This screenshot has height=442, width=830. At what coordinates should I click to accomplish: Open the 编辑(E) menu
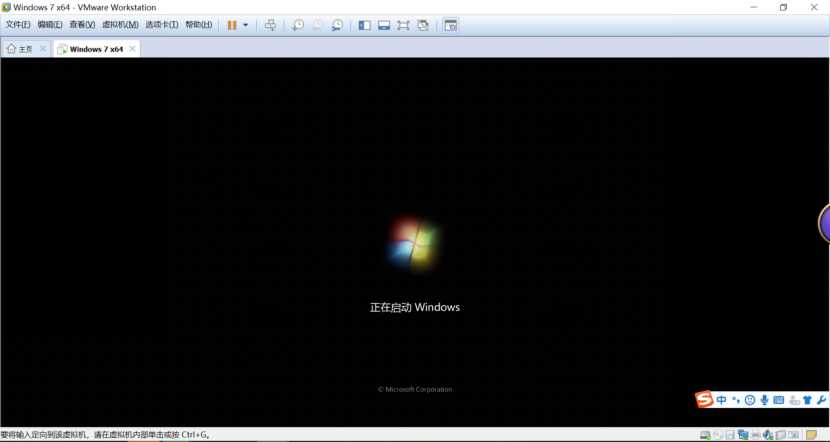pos(50,25)
